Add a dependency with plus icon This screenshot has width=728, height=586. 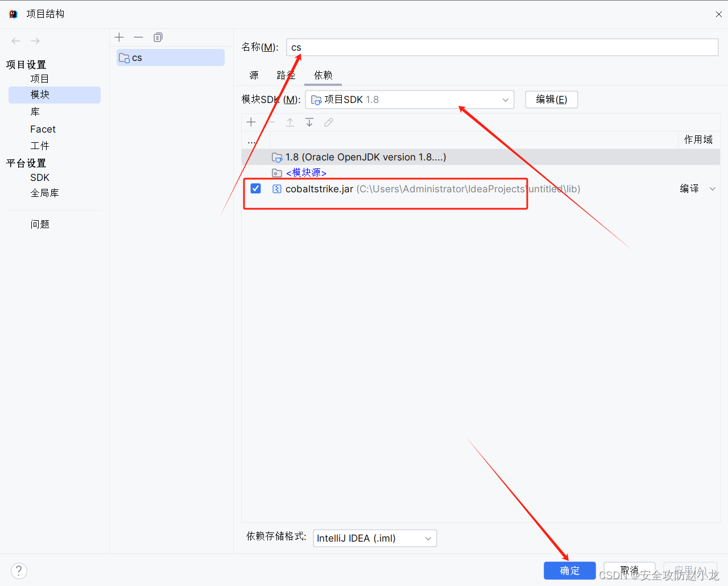[x=251, y=122]
